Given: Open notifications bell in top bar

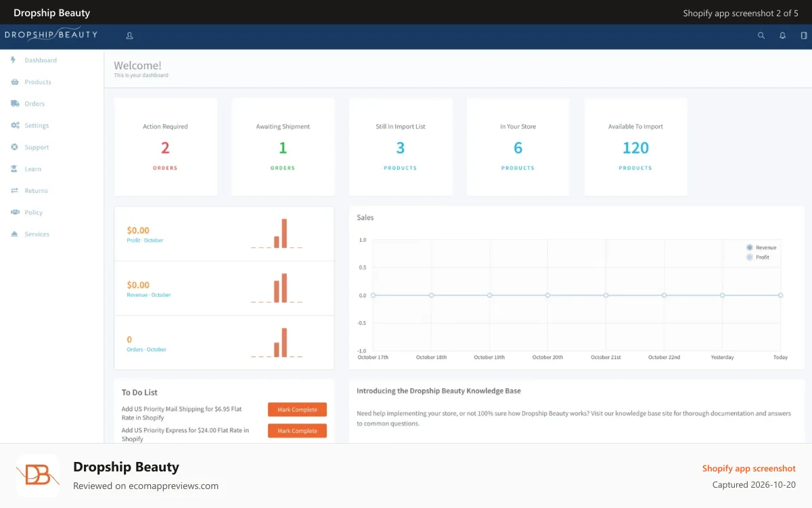Looking at the screenshot, I should pyautogui.click(x=783, y=35).
